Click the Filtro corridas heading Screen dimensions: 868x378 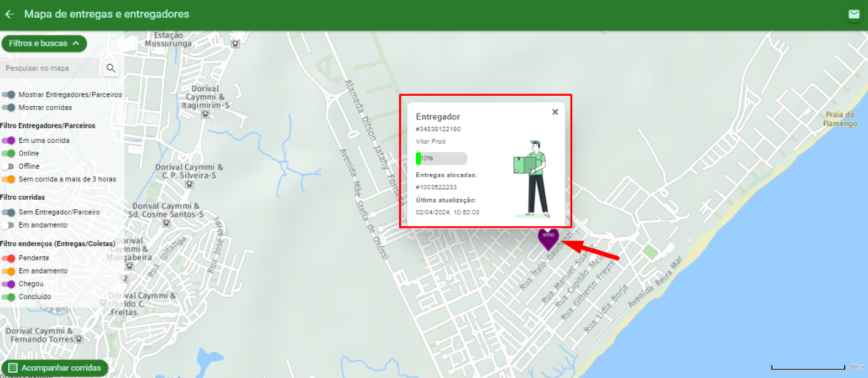[23, 197]
